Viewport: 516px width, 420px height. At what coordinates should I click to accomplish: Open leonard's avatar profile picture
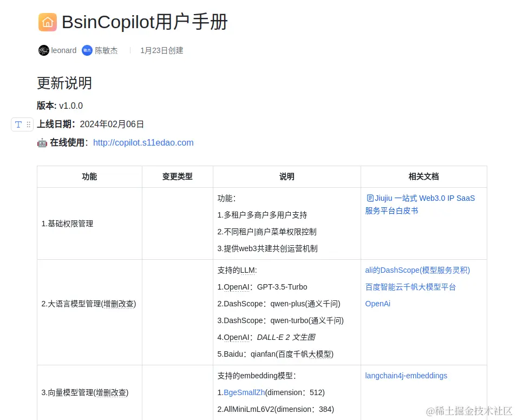pyautogui.click(x=43, y=50)
